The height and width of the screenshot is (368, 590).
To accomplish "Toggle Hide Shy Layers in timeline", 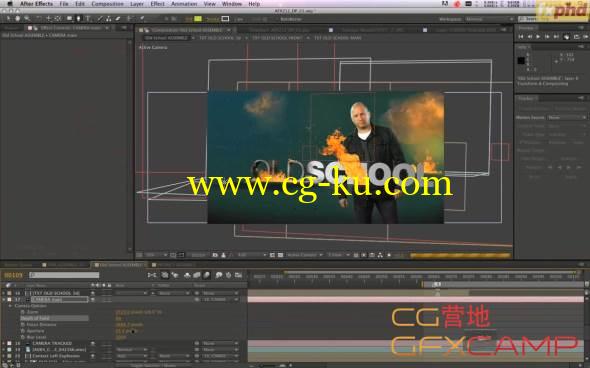I will point(187,275).
